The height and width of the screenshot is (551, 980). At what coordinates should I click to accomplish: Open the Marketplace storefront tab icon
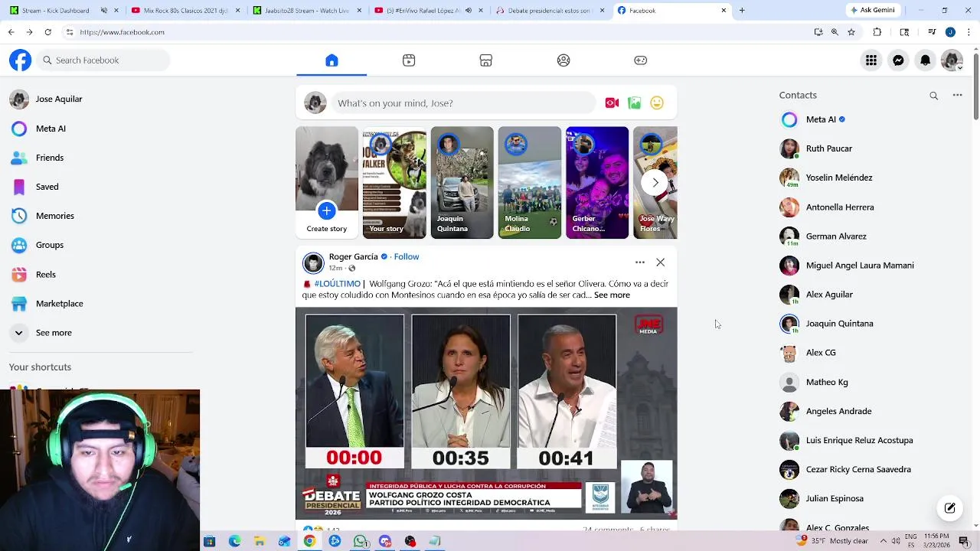pos(486,60)
